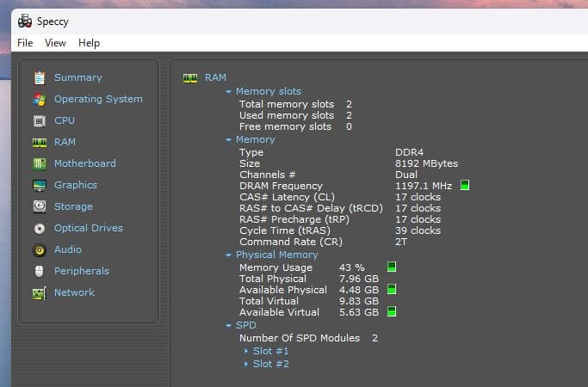
Task: Go to the Summary section
Action: coord(78,77)
